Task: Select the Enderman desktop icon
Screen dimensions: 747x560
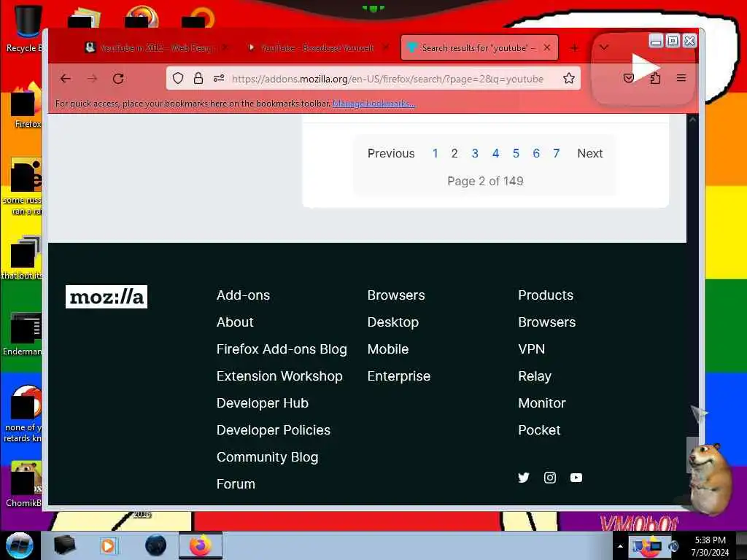Action: [x=23, y=334]
